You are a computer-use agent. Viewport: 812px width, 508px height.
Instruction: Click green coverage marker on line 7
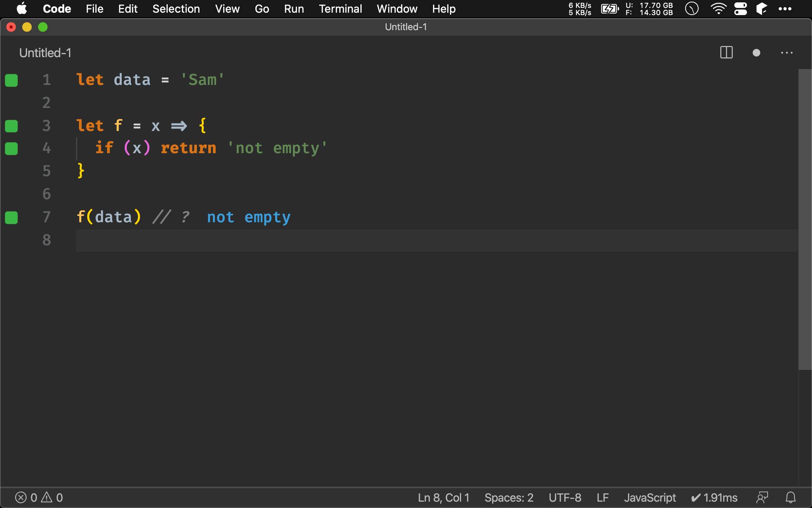[11, 217]
